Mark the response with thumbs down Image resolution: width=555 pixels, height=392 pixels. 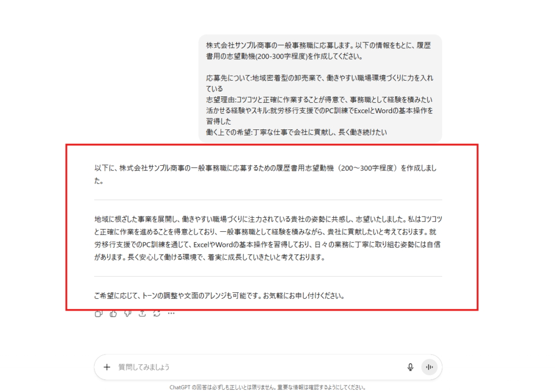[128, 313]
